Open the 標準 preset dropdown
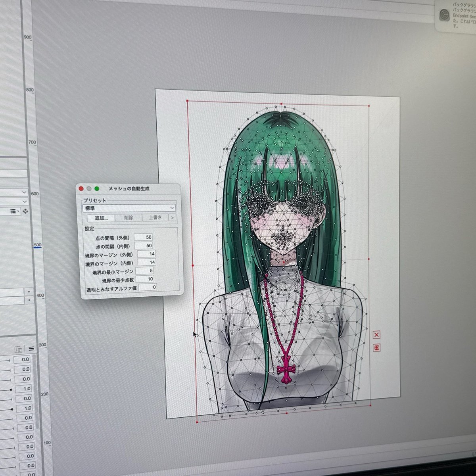This screenshot has height=476, width=476. click(x=129, y=208)
